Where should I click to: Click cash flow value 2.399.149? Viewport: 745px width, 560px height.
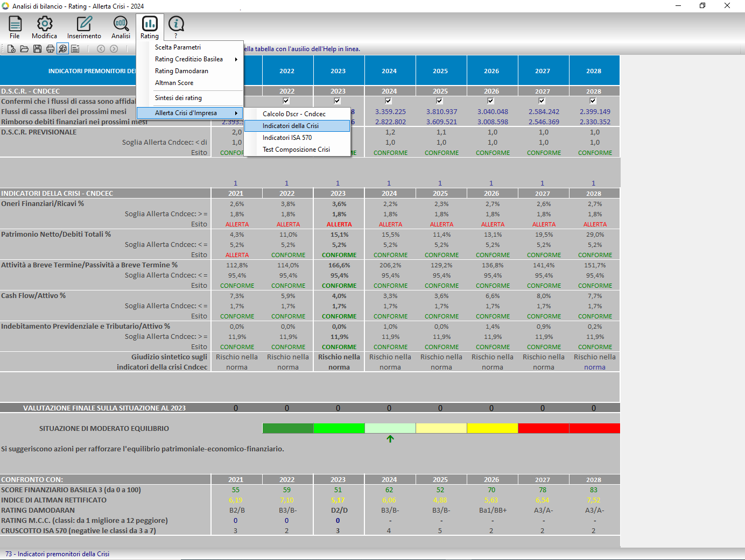click(595, 112)
